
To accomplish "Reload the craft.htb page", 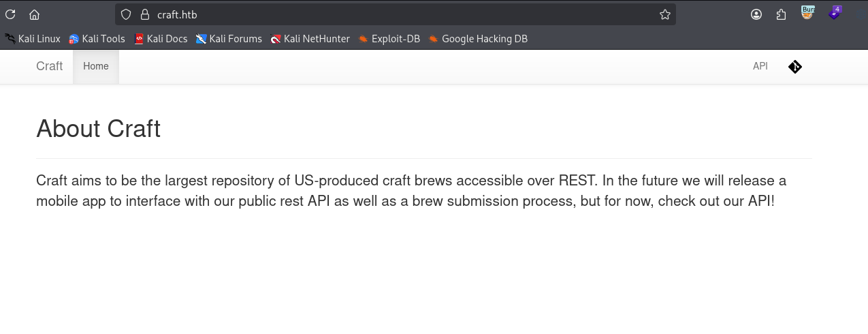I will (10, 14).
